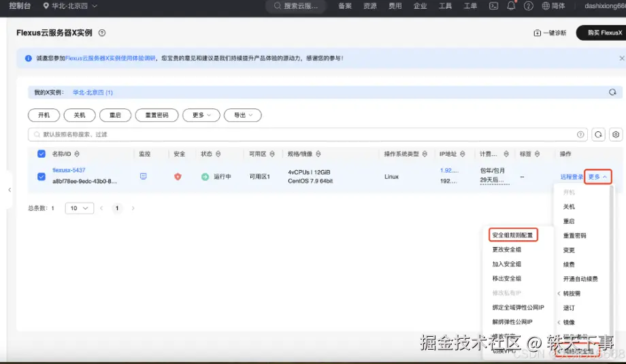The height and width of the screenshot is (364, 626).
Task: Uncheck the flexusx-5437 row checkbox
Action: (42, 176)
